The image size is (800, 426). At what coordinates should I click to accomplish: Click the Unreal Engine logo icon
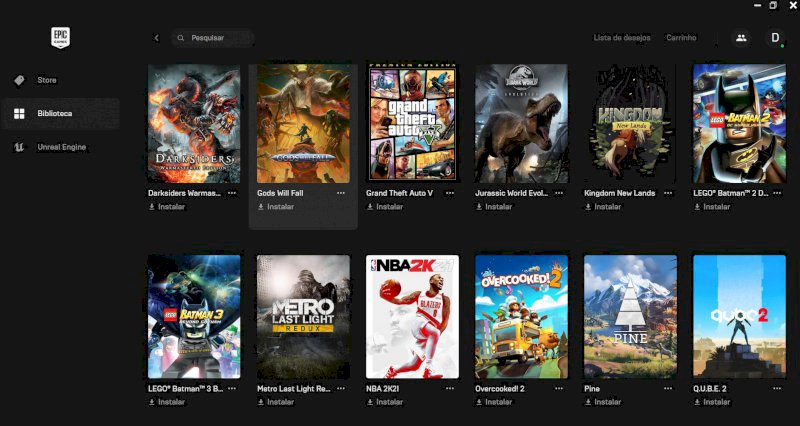coord(19,147)
